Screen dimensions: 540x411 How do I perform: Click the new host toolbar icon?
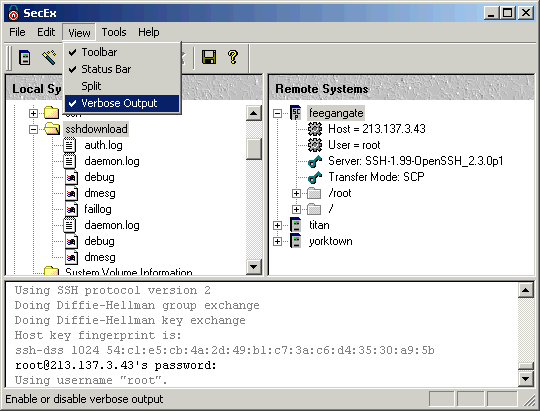tap(24, 57)
